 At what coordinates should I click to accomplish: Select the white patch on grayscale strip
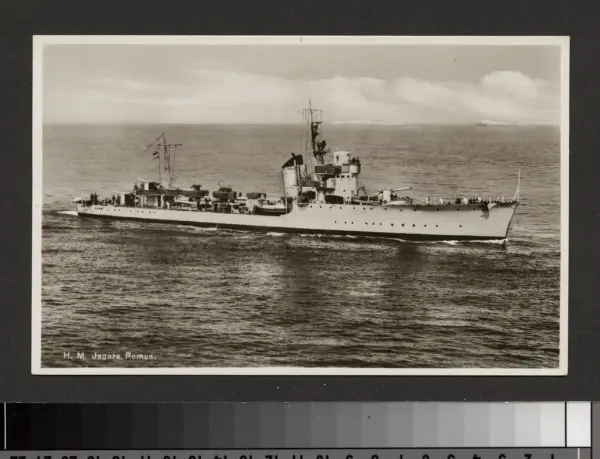[578, 424]
